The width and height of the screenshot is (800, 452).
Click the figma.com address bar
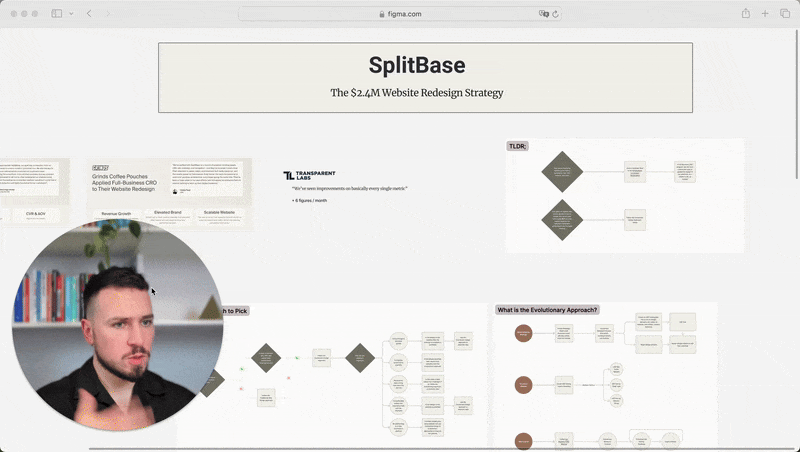pos(400,14)
